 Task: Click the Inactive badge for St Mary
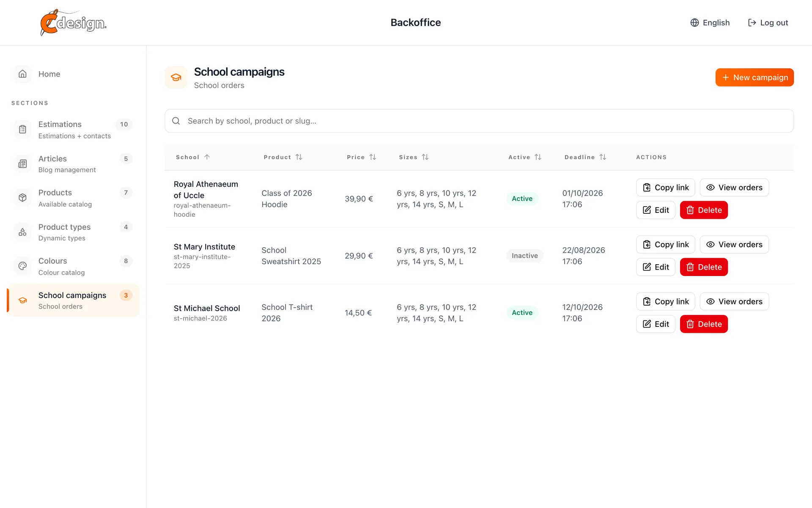(x=525, y=256)
